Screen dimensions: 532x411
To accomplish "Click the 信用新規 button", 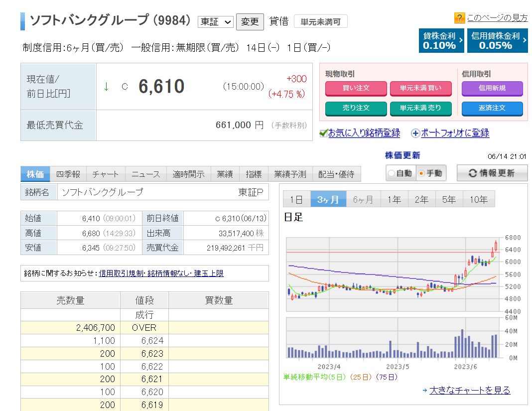I will [492, 88].
